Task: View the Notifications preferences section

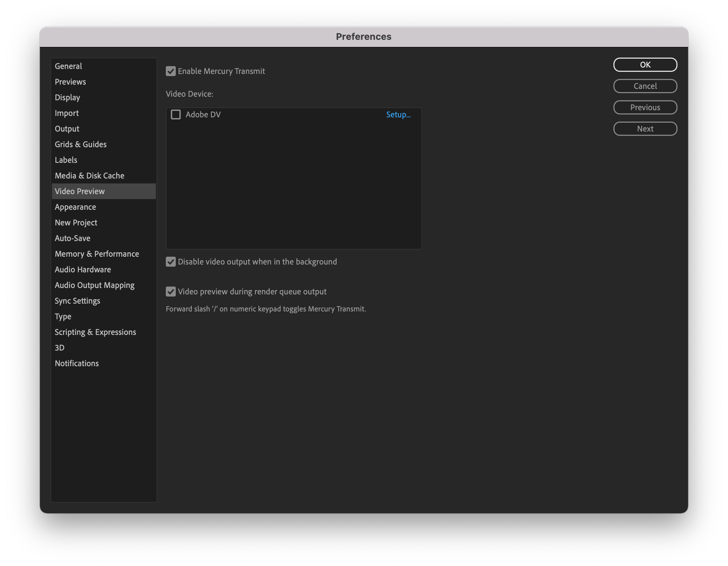Action: (x=77, y=363)
